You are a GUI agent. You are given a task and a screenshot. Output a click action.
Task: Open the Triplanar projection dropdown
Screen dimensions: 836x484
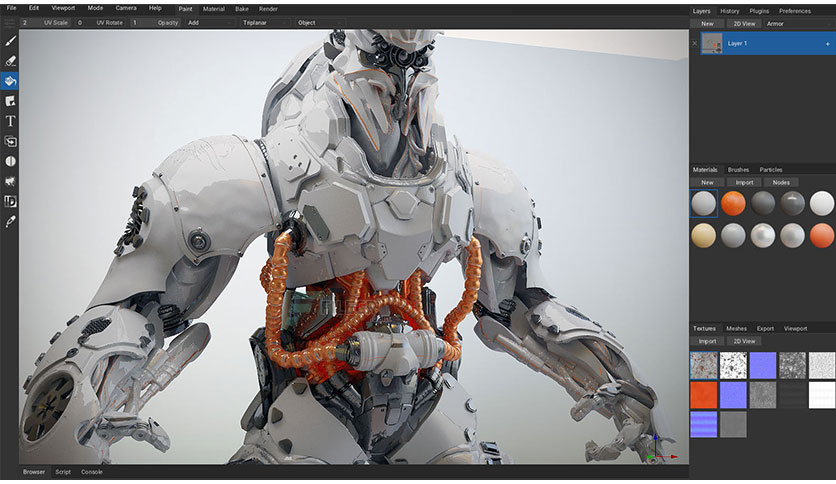coord(265,22)
